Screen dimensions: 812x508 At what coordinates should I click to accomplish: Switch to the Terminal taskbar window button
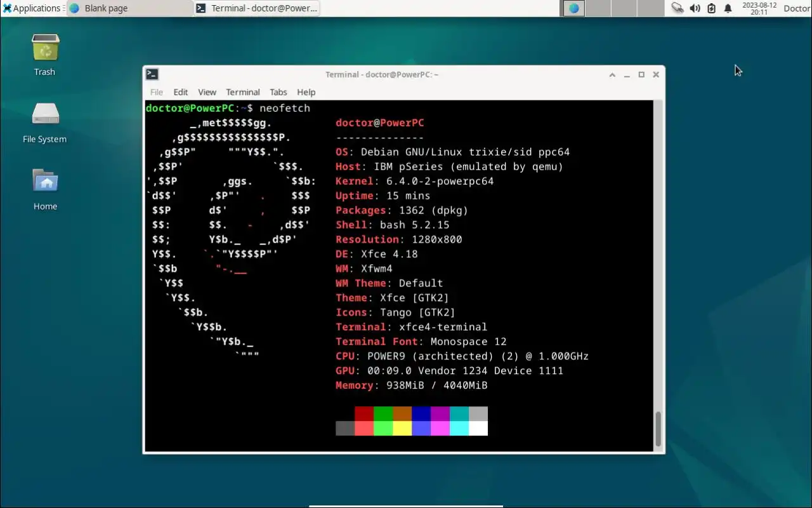[x=256, y=8]
